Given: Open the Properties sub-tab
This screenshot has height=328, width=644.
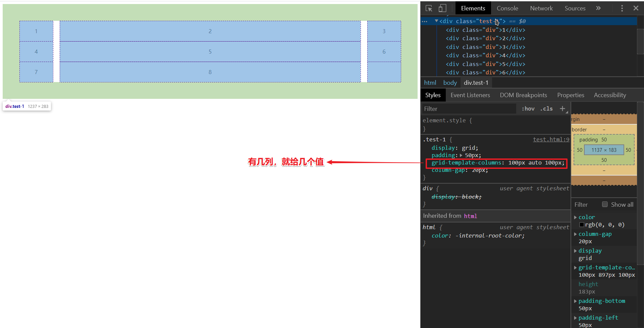Looking at the screenshot, I should point(571,95).
